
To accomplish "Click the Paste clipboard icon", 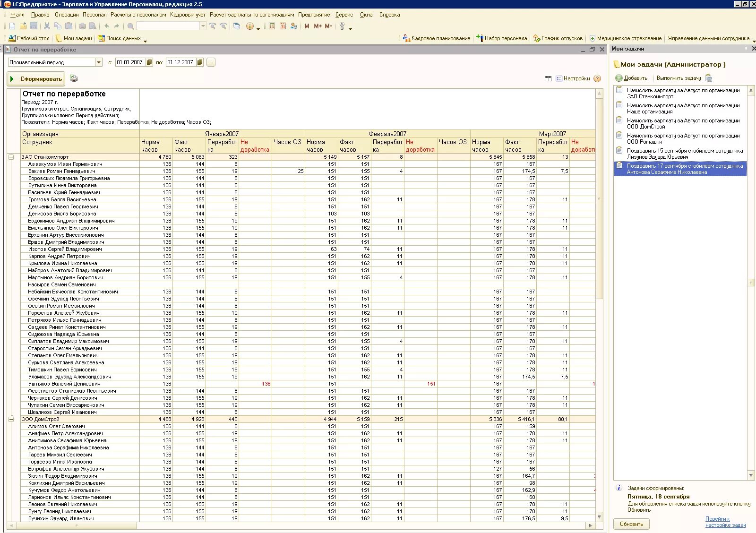I will click(x=69, y=26).
